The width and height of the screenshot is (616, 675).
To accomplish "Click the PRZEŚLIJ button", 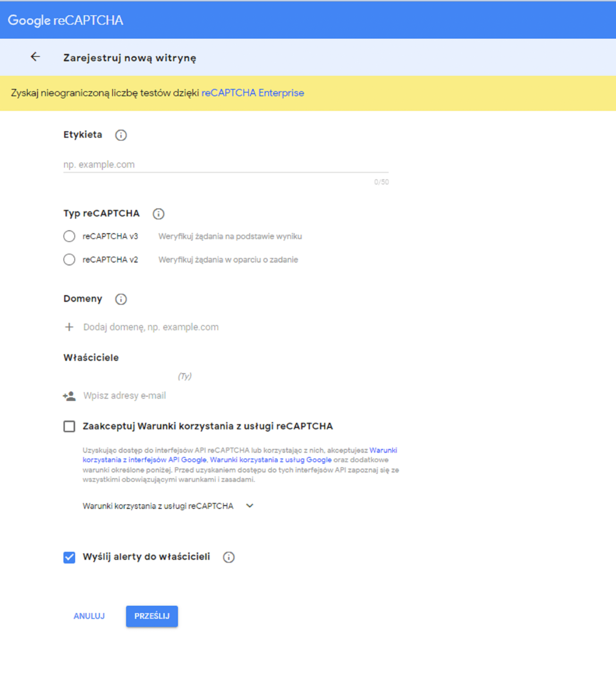I will pos(152,616).
